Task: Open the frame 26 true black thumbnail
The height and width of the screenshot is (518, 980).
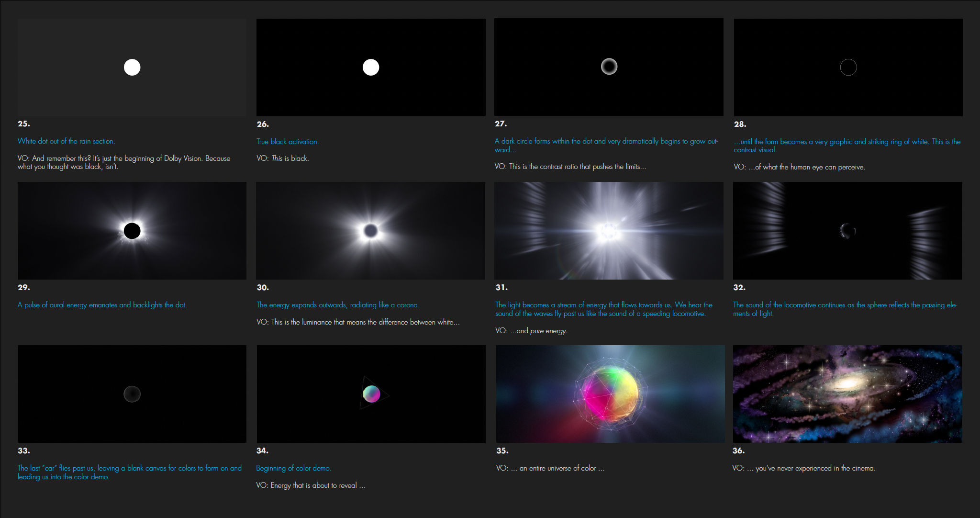Action: pyautogui.click(x=370, y=67)
